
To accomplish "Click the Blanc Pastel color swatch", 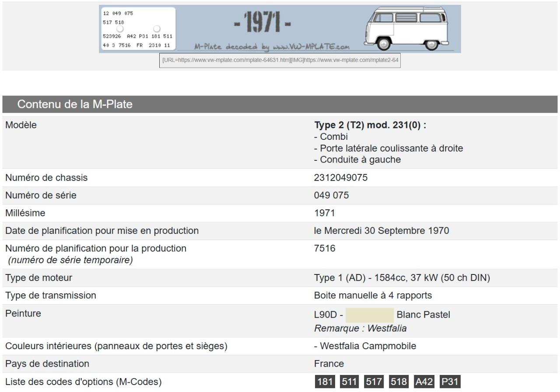I will [x=370, y=315].
